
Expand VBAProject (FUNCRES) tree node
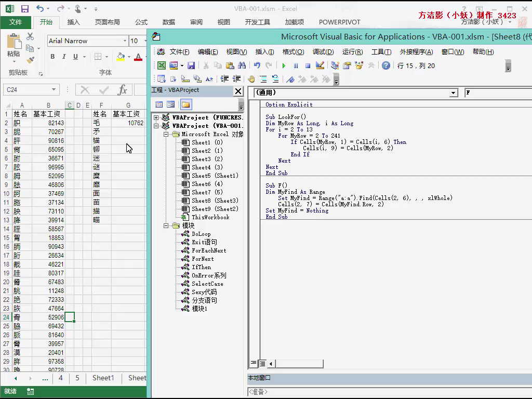[x=156, y=118]
